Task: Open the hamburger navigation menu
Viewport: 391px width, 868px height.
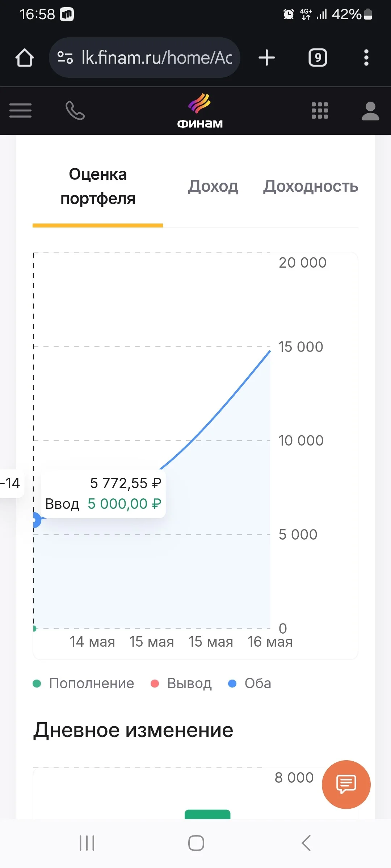Action: coord(20,110)
